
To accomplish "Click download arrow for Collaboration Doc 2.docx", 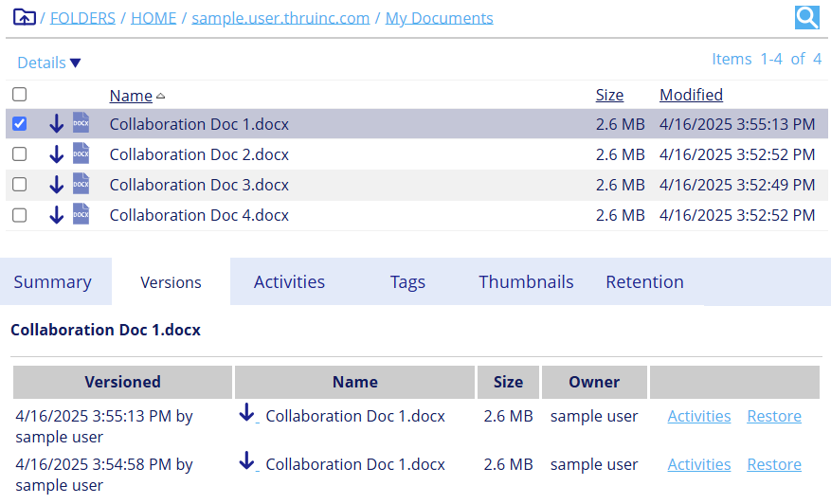I will tap(56, 154).
